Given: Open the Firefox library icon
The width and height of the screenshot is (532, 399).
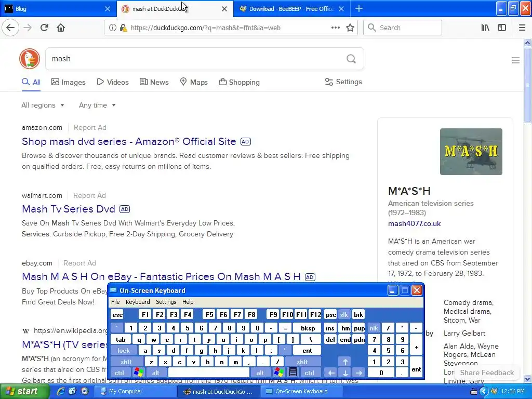Looking at the screenshot, I should click(x=485, y=28).
